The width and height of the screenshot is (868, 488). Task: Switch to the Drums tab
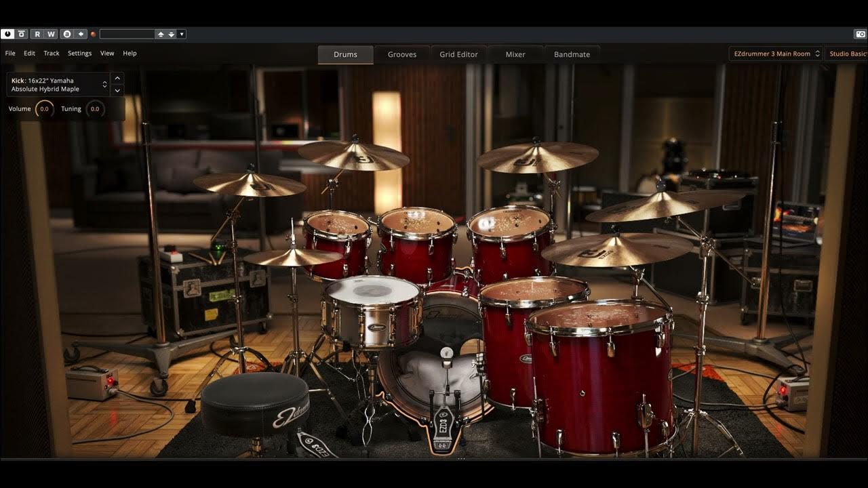pyautogui.click(x=345, y=54)
